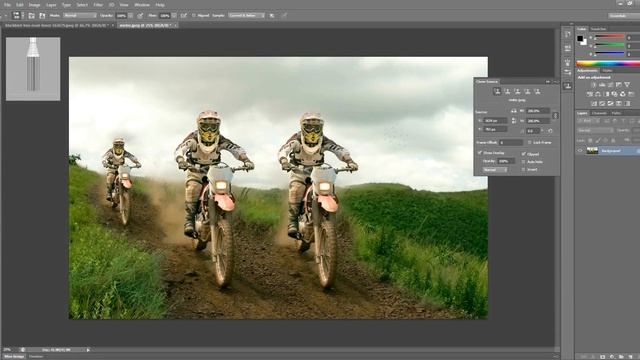Uncheck the Clipped checkbox
The height and width of the screenshot is (360, 640).
(524, 154)
